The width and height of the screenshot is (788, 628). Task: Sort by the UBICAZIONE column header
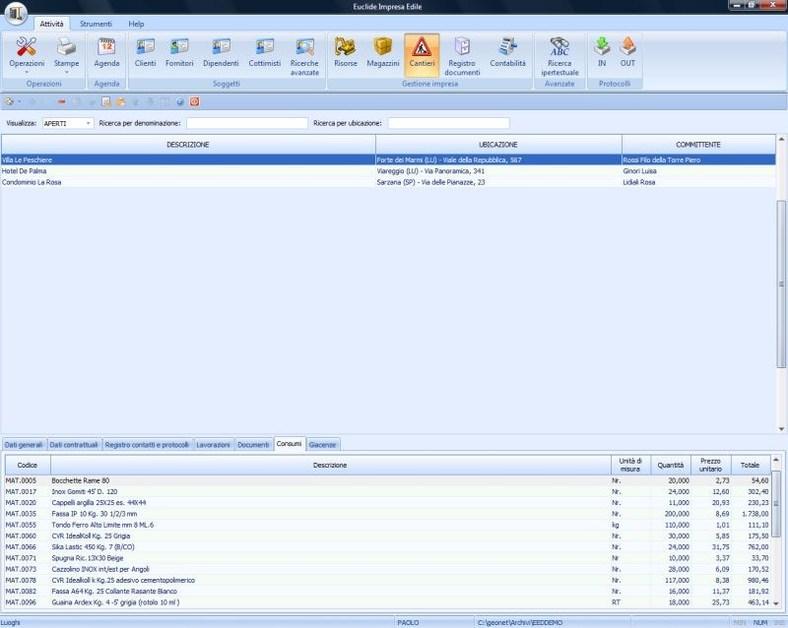(498, 145)
